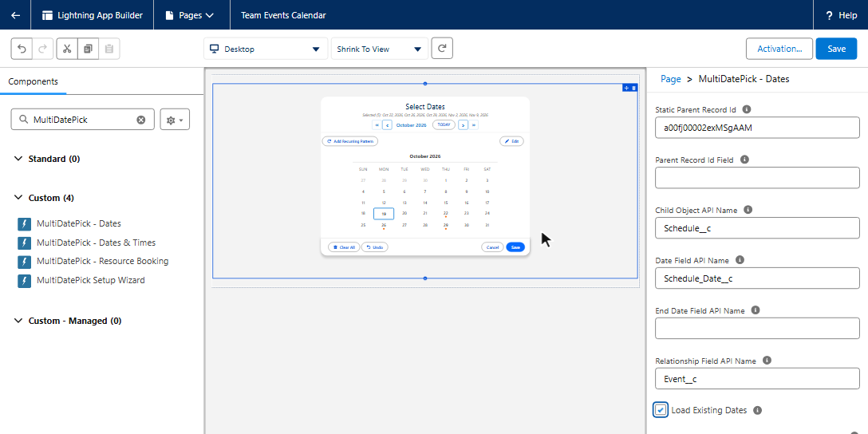Click the Team Events Calendar page title

[283, 15]
